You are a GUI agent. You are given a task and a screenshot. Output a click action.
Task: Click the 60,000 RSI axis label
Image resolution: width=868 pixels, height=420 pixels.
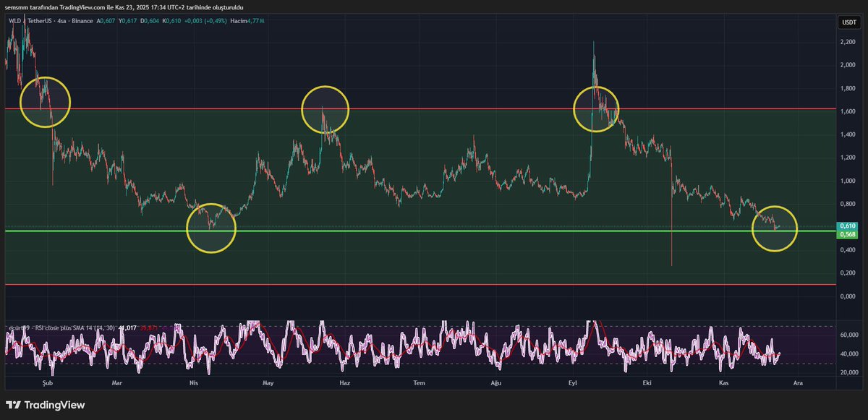(x=848, y=335)
